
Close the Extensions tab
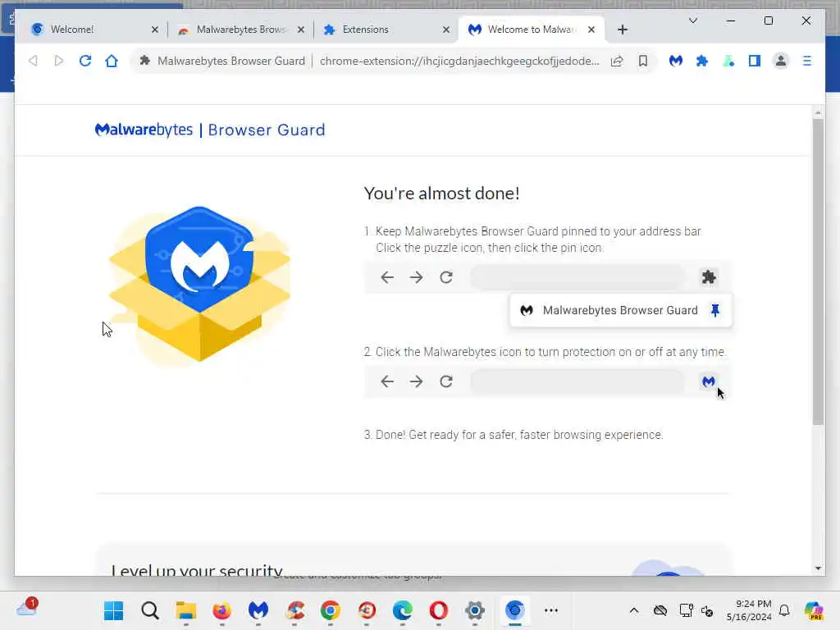click(x=446, y=30)
